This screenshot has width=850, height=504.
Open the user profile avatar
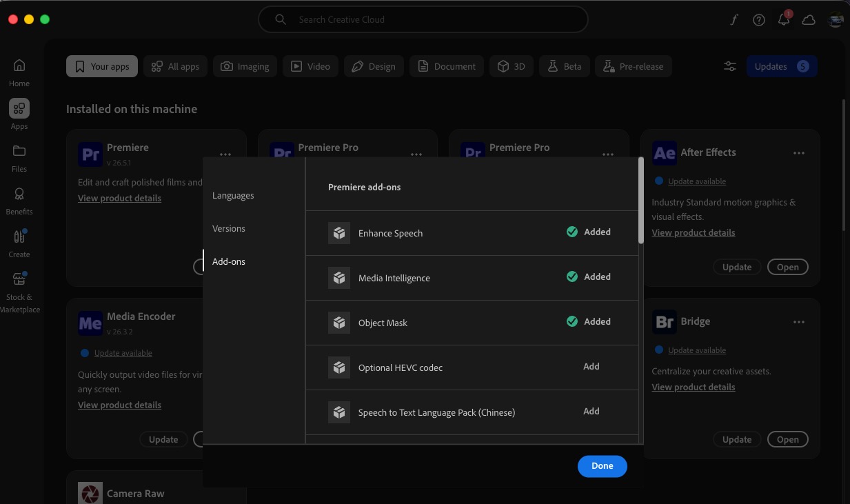pos(836,20)
